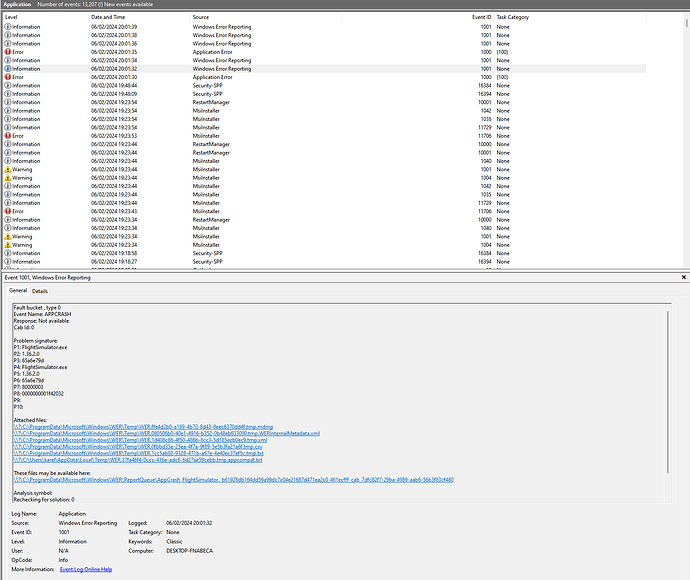Screen dimensions: 690x580
Task: Select the Warning icon of the 19:23:44 event 1001
Action: (x=8, y=169)
